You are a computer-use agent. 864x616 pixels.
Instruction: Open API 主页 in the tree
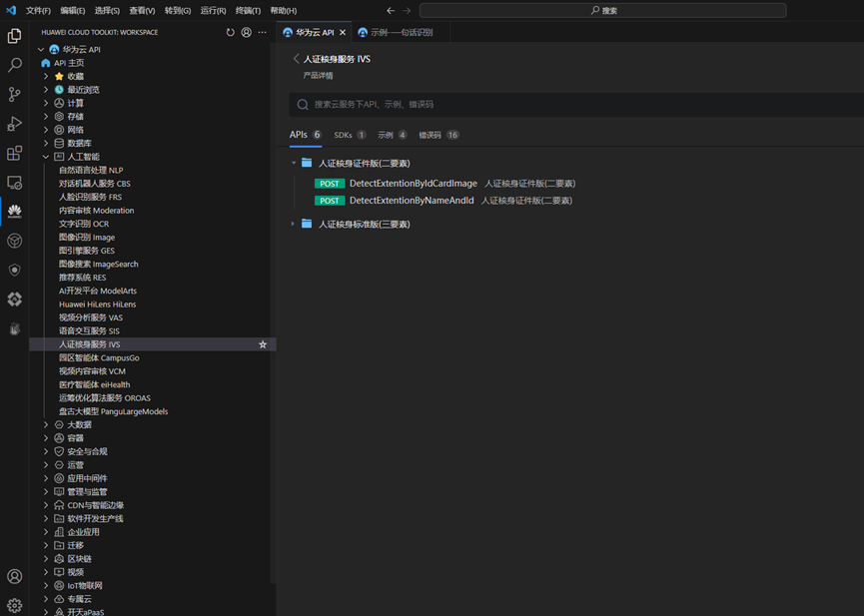(69, 63)
